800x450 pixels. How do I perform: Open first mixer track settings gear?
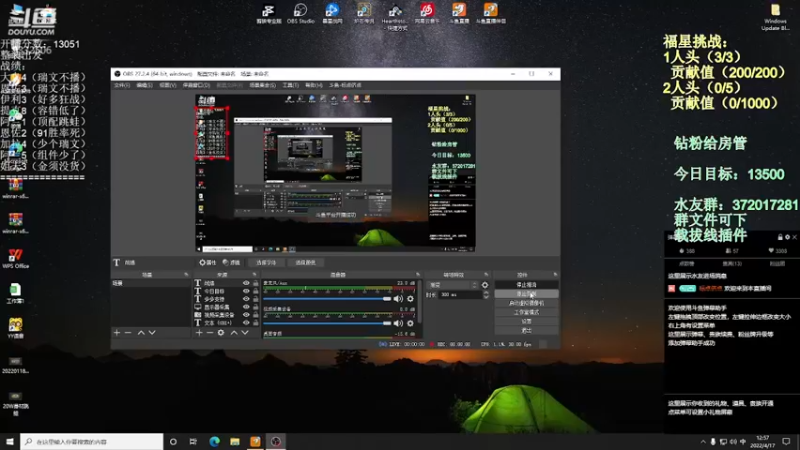coord(410,299)
